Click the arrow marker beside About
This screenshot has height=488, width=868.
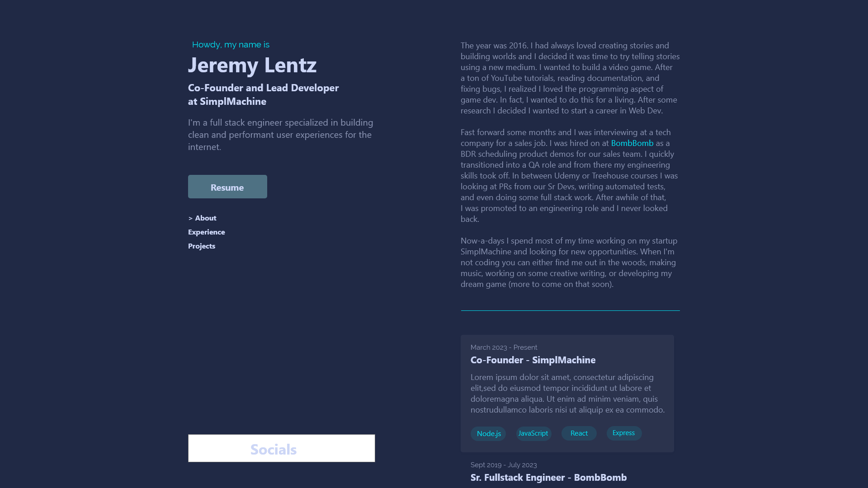pyautogui.click(x=190, y=218)
